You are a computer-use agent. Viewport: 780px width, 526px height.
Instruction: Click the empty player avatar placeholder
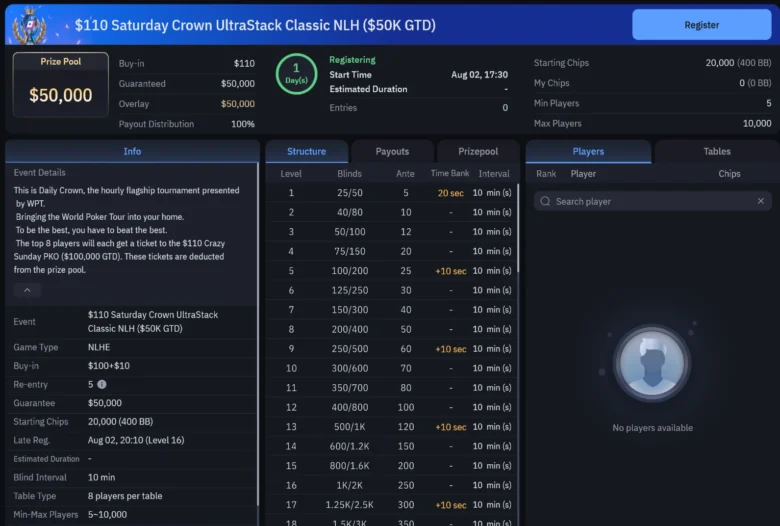tap(652, 363)
